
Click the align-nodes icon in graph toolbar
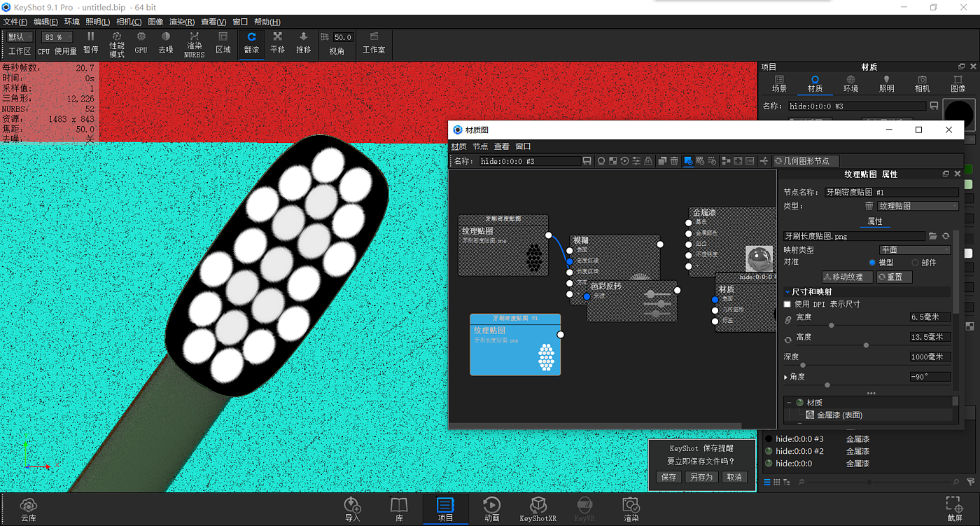coord(726,161)
